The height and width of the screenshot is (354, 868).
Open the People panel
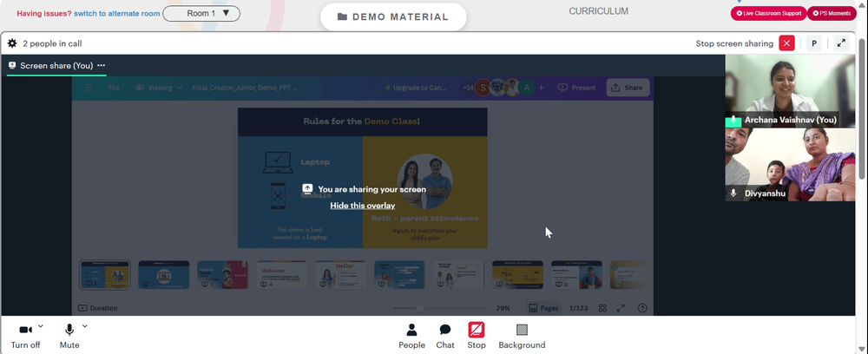click(x=411, y=336)
